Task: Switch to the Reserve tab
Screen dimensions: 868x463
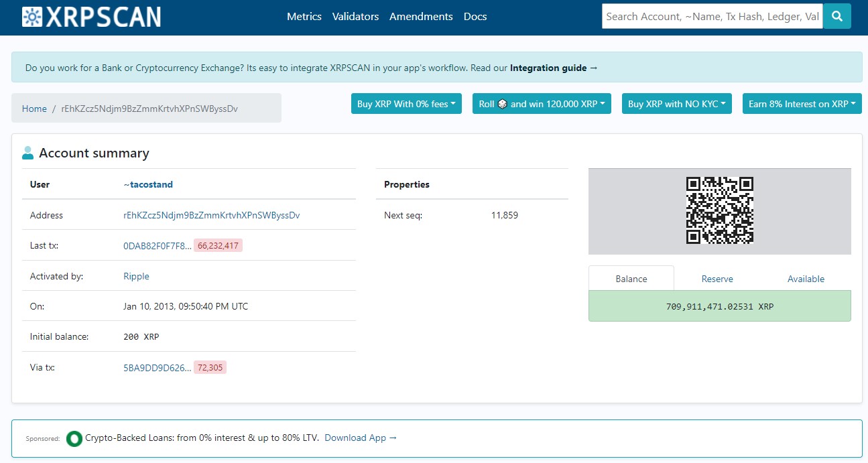Action: point(717,279)
